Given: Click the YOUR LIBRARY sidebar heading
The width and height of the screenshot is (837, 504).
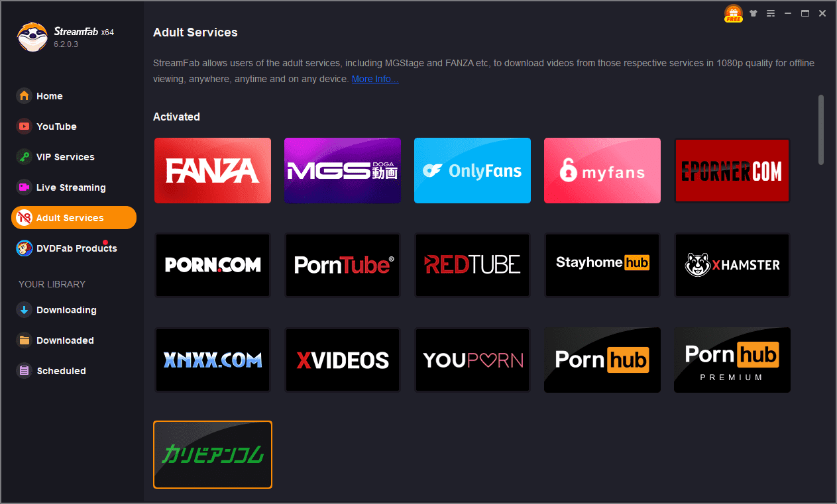Looking at the screenshot, I should [x=52, y=284].
